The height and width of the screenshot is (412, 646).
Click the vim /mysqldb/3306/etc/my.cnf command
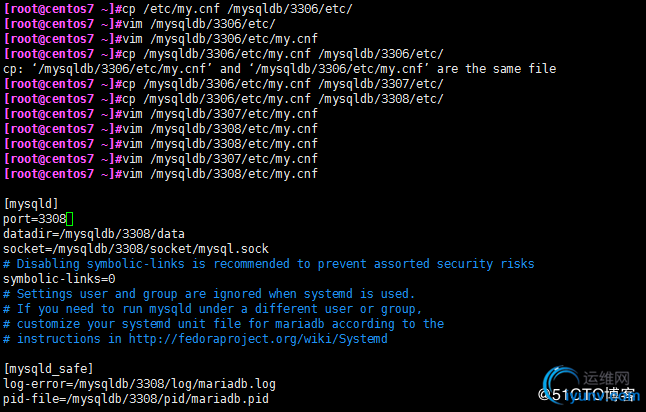[220, 39]
